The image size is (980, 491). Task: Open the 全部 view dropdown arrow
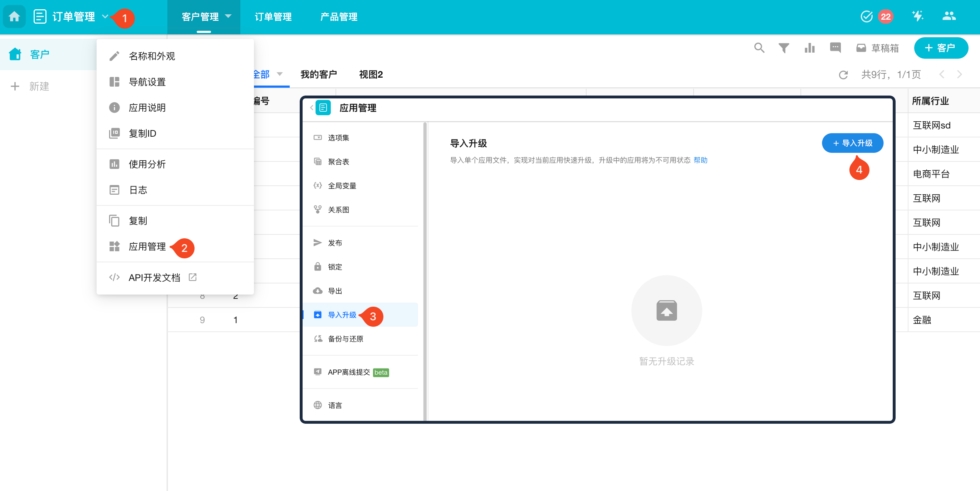pyautogui.click(x=280, y=74)
